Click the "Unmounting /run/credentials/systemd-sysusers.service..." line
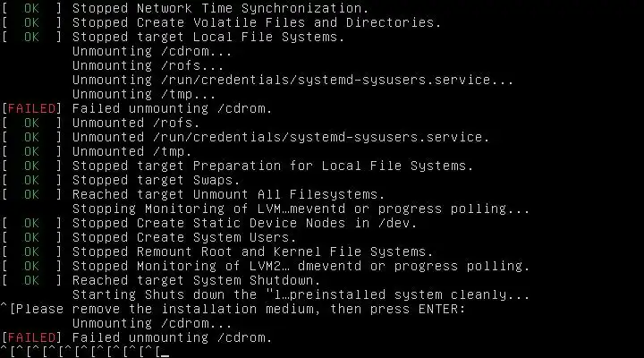 [x=292, y=80]
